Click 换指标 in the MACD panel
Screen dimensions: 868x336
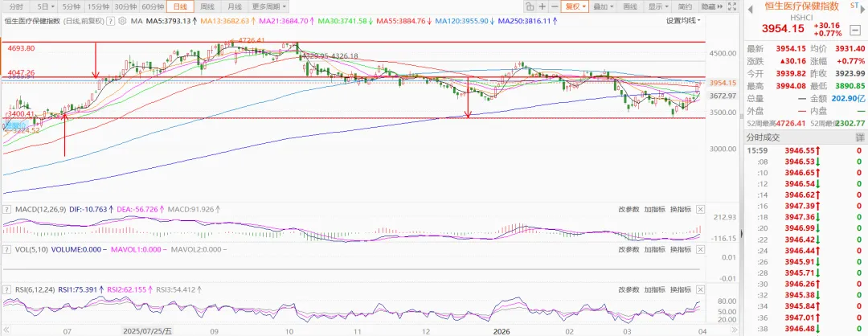tap(681, 209)
